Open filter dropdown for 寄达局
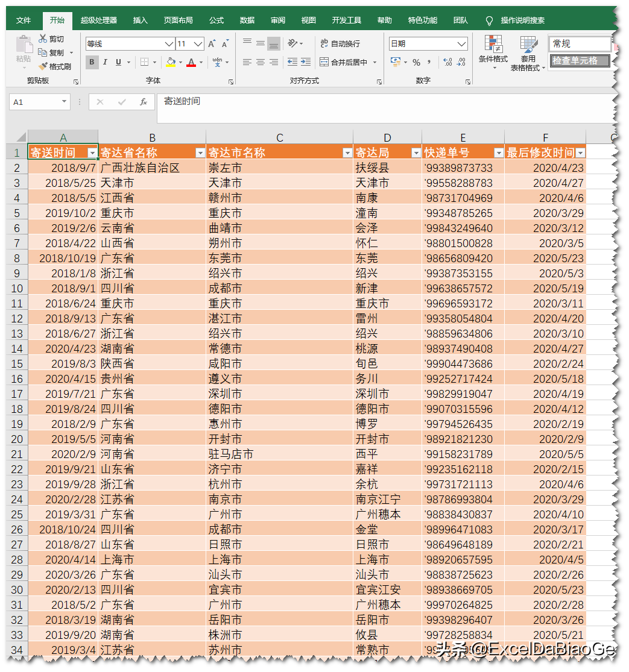Screen dimensions: 629x672 416,153
